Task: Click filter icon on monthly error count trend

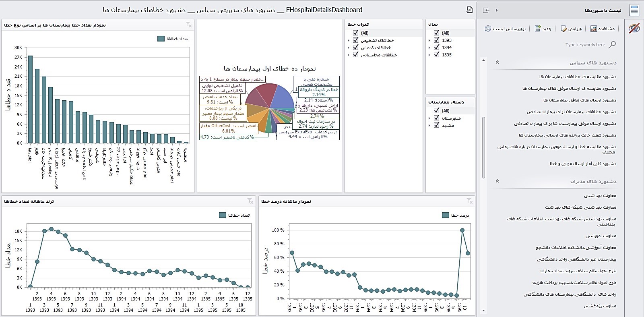Action: [x=250, y=201]
